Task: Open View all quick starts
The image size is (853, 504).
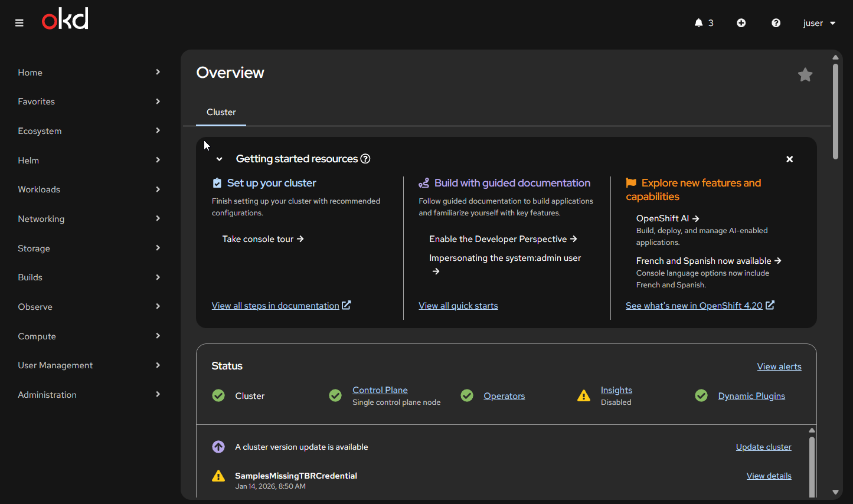Action: tap(458, 306)
